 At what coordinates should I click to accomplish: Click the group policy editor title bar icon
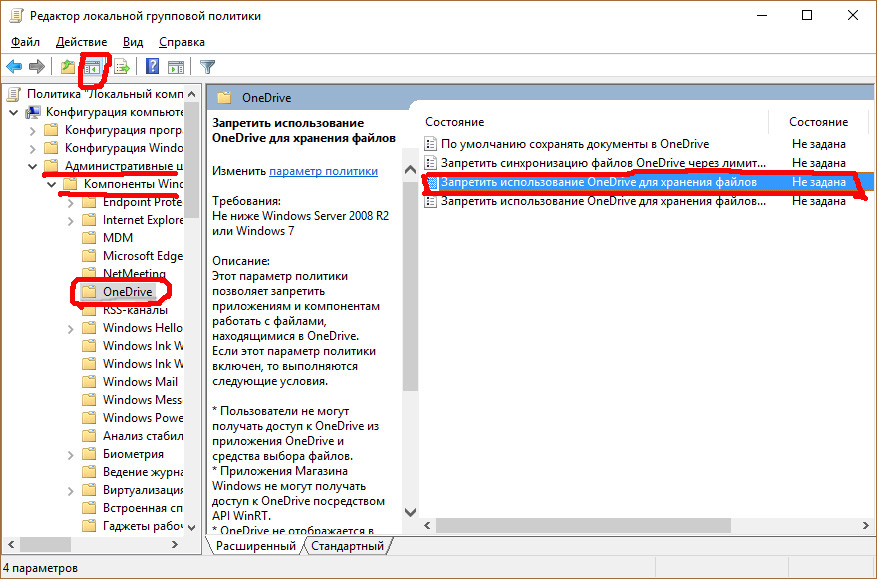click(16, 16)
